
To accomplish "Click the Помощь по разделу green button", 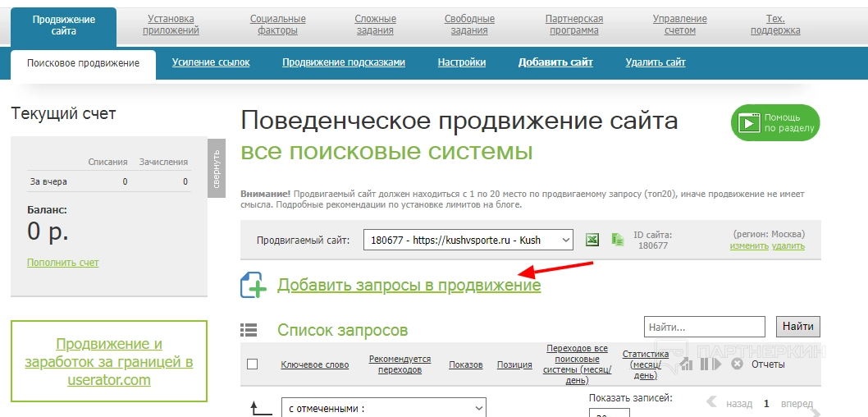I will [775, 122].
